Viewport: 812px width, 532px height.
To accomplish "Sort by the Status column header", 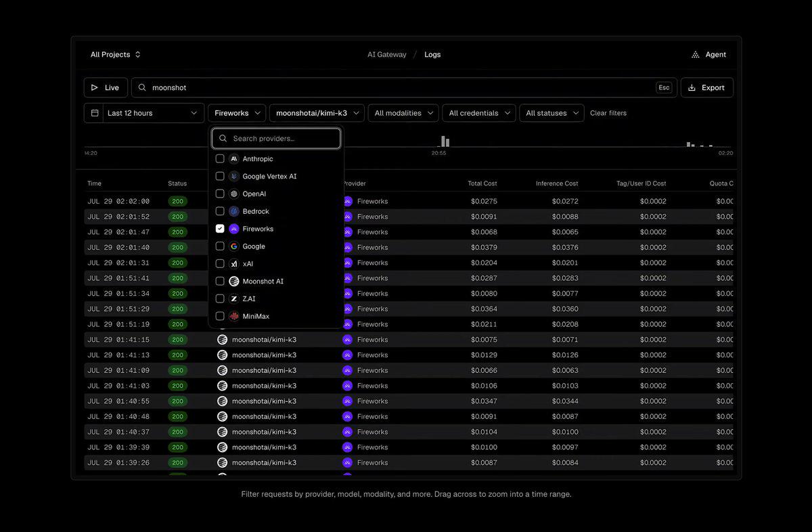I will click(177, 183).
